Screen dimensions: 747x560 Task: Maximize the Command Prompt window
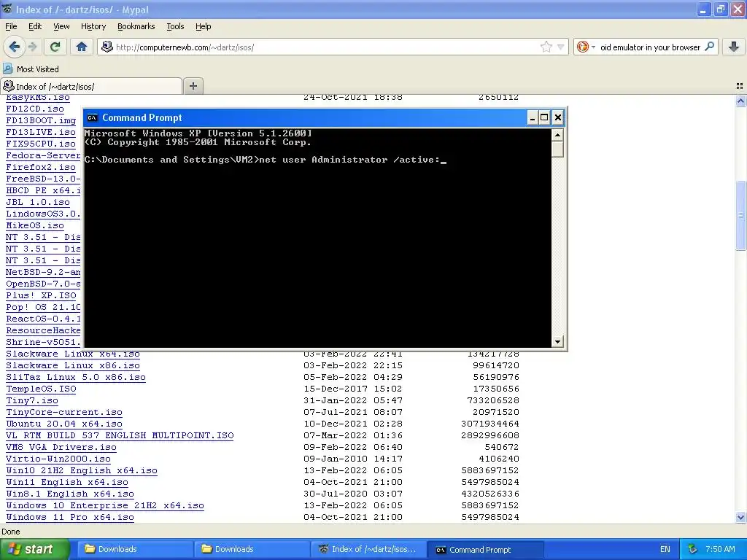coord(544,117)
